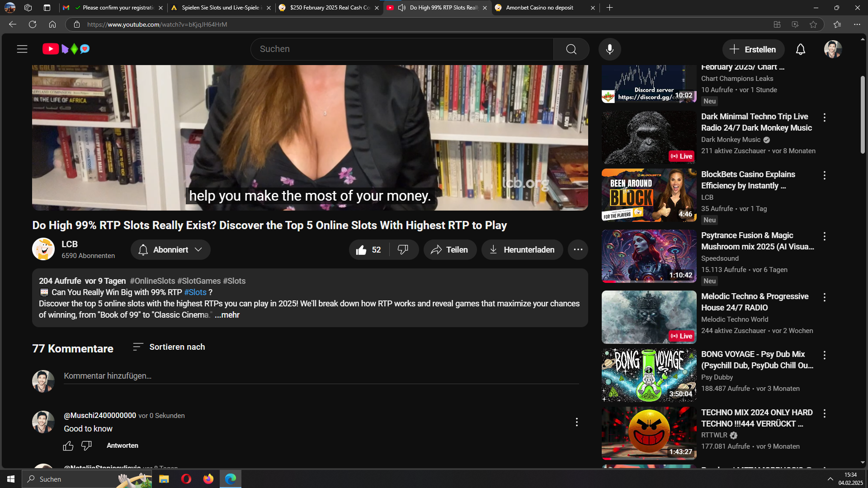Screen dimensions: 868x488
Task: Like the 'Good to know' comment
Action: tap(68, 446)
